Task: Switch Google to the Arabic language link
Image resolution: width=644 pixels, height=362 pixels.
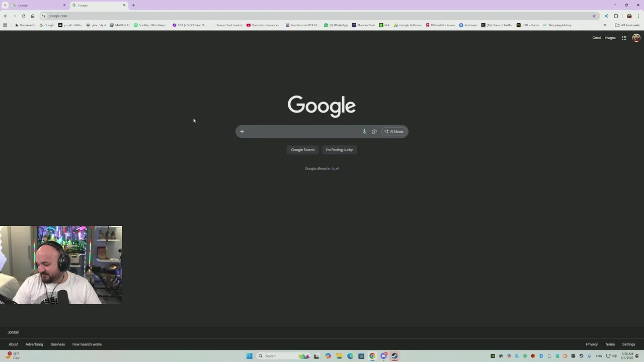Action: (336, 168)
